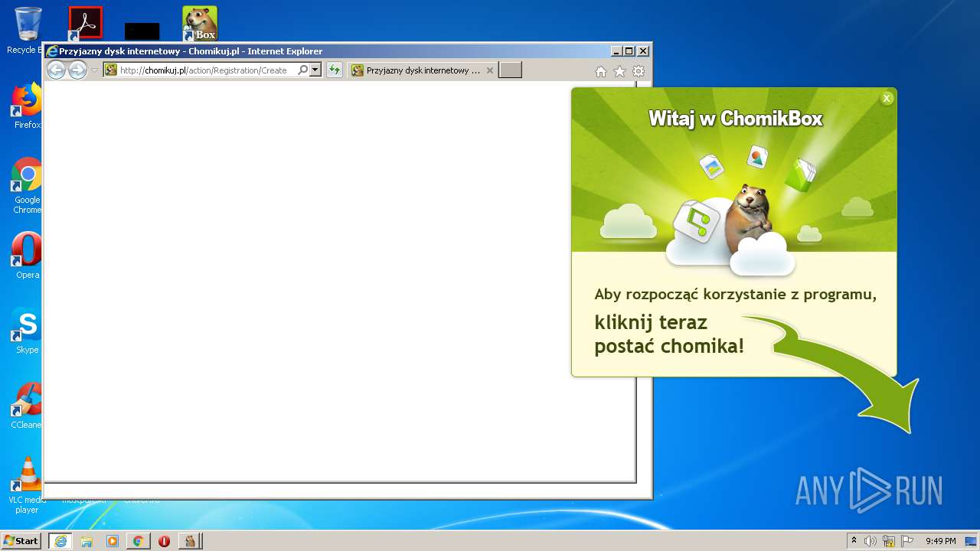Open Opera from the taskbar
Image resolution: width=980 pixels, height=551 pixels.
click(x=164, y=541)
